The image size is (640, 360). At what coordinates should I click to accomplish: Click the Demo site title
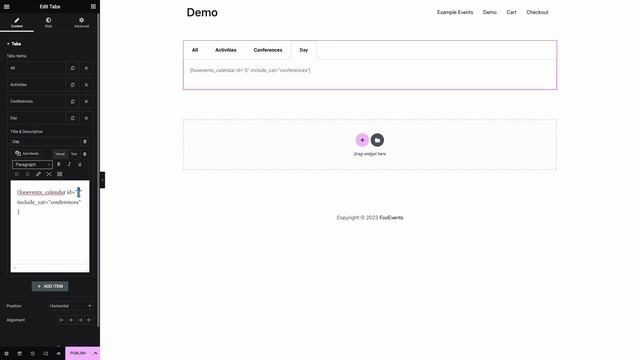[202, 12]
